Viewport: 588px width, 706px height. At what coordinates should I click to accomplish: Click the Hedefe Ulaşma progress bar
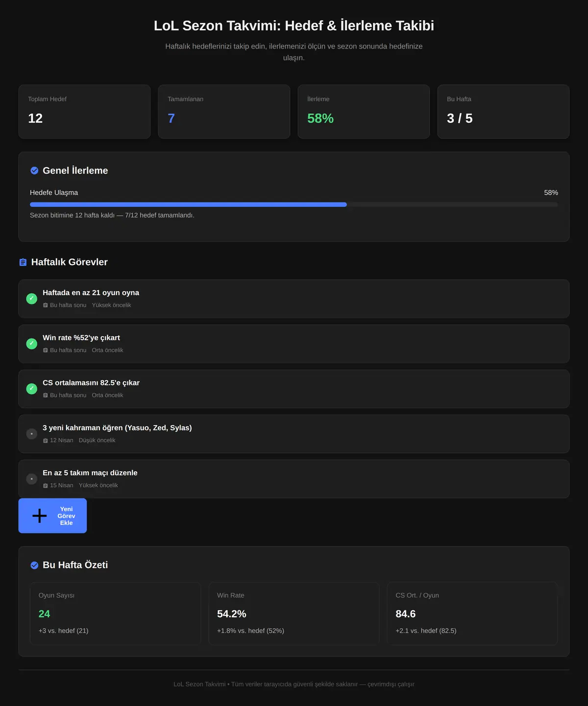[294, 204]
